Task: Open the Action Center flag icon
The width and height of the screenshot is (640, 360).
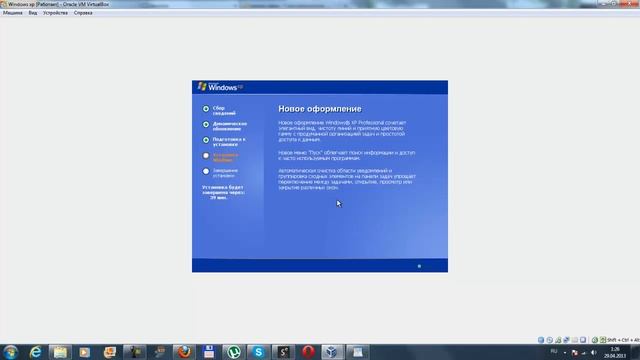Action: (x=575, y=353)
